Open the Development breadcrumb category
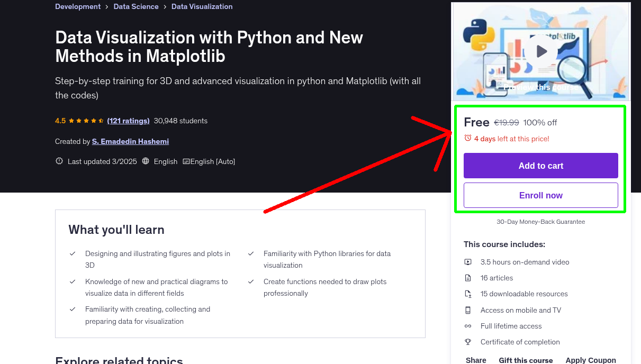 78,6
